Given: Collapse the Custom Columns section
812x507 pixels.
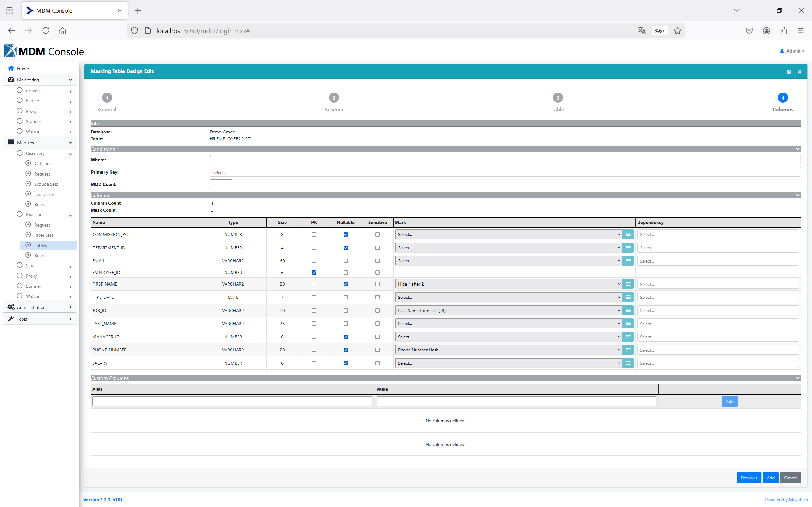Looking at the screenshot, I should click(798, 378).
